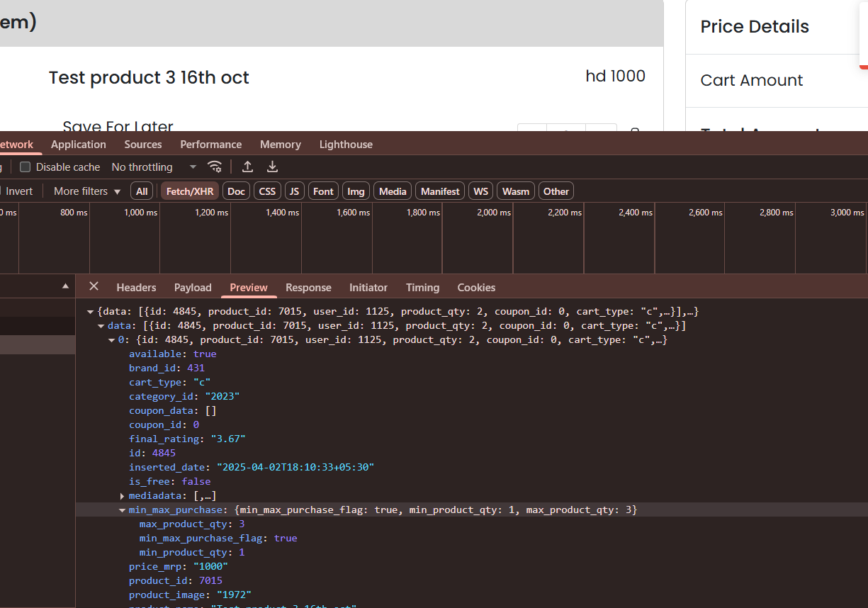
Task: Click the Test product 3 16th oct title
Action: (149, 77)
